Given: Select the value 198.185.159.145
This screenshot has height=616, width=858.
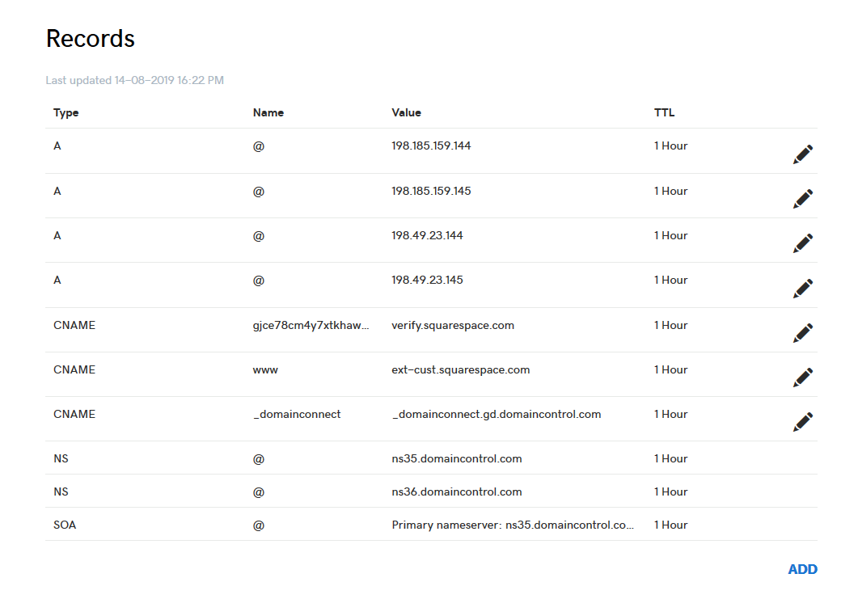Looking at the screenshot, I should pos(431,192).
